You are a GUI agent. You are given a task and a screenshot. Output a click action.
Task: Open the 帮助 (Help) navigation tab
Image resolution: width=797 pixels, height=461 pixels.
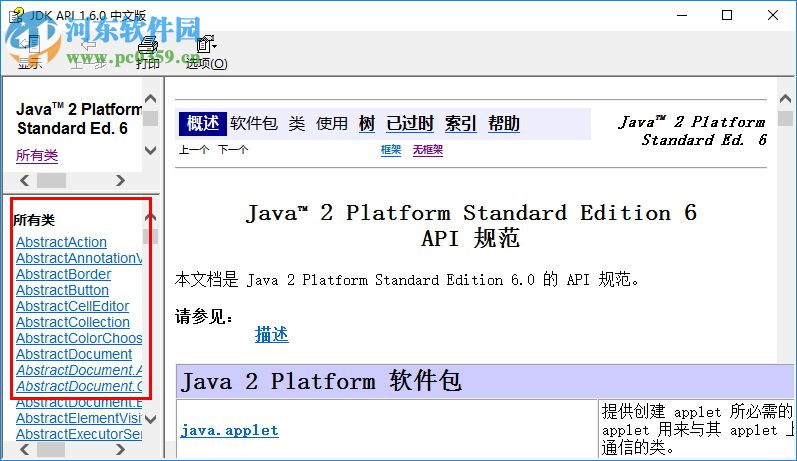pos(504,124)
